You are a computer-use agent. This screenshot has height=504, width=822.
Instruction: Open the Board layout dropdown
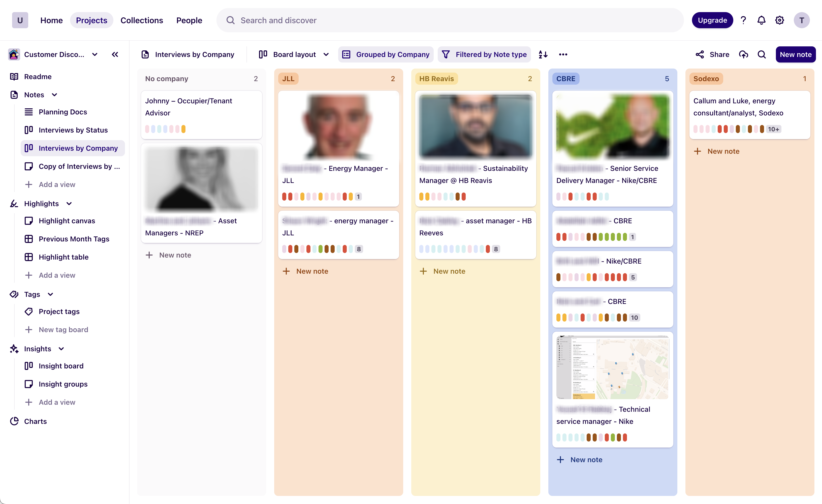point(294,54)
